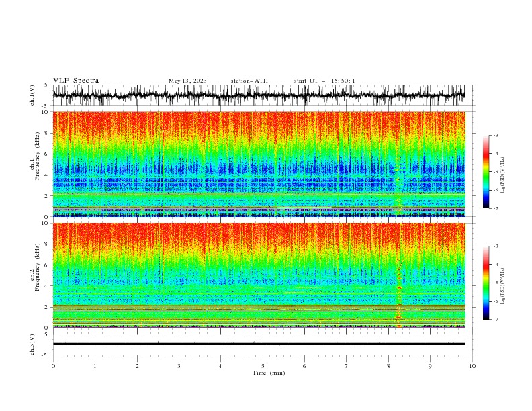Click the bright burst near minute 8 in the ch.2 spectrogram
The height and width of the screenshot is (411, 532).
click(x=399, y=293)
